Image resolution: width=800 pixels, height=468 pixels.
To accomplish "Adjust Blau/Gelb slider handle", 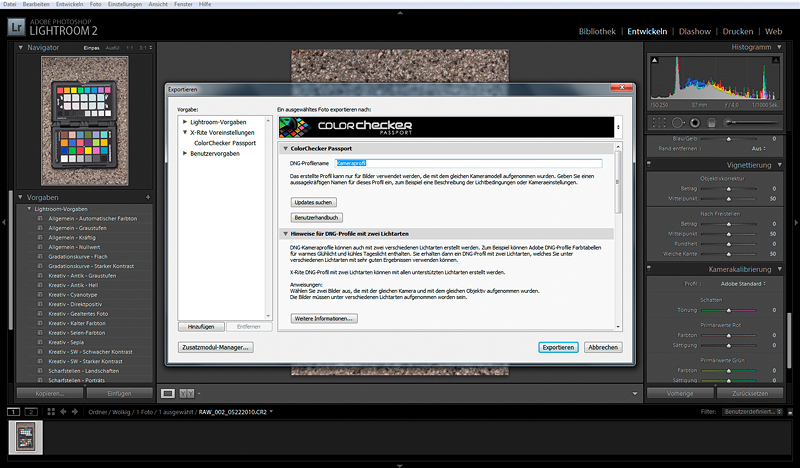I will (729, 139).
